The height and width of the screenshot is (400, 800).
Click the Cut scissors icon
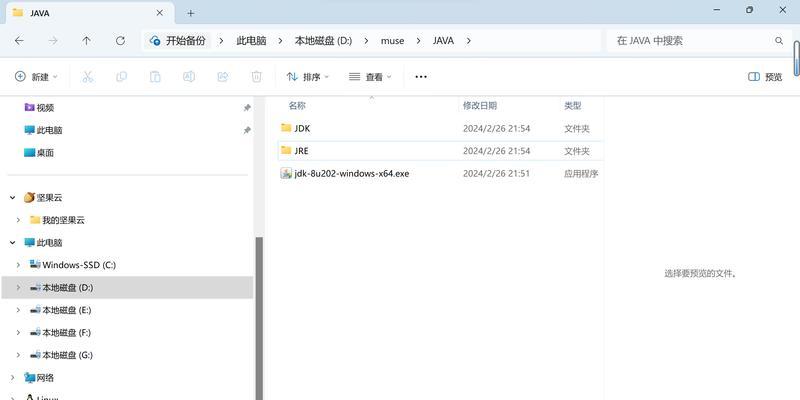pos(88,77)
